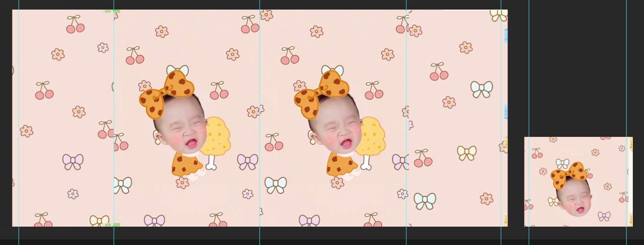Pick the leftmost vertical cyan guide line
This screenshot has height=245, width=644.
(x=19, y=120)
